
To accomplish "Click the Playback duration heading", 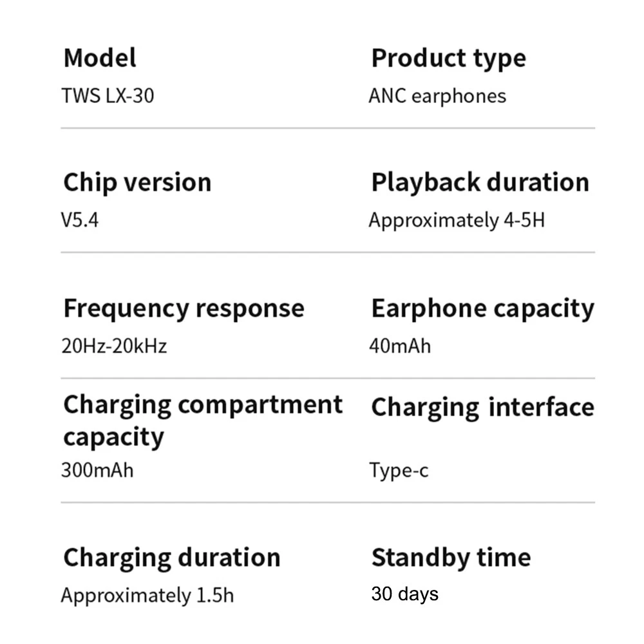I will coord(480,182).
